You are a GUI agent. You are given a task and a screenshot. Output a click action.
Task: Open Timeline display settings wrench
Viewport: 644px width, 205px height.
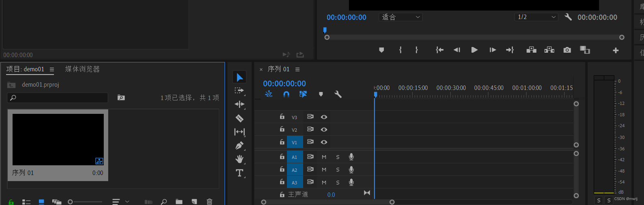click(338, 94)
